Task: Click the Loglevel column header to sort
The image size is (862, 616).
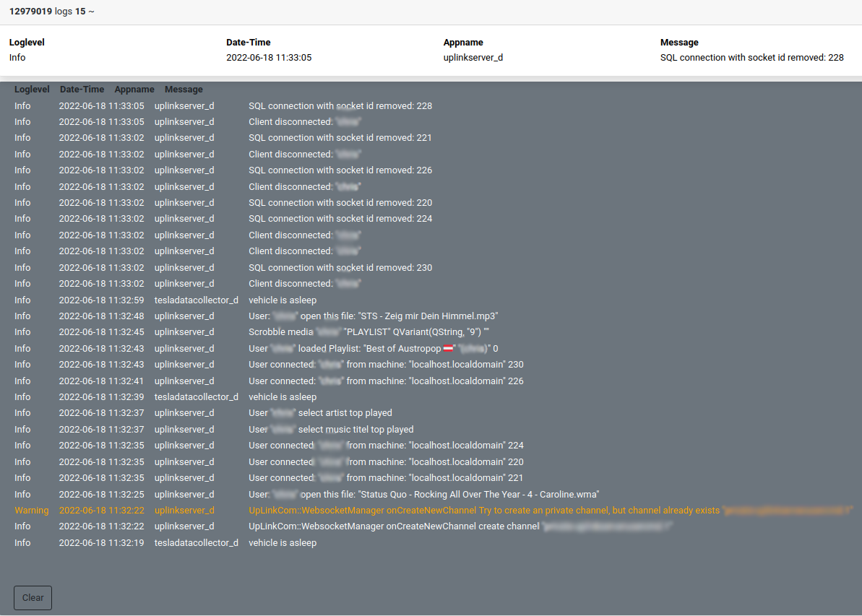Action: click(x=32, y=89)
